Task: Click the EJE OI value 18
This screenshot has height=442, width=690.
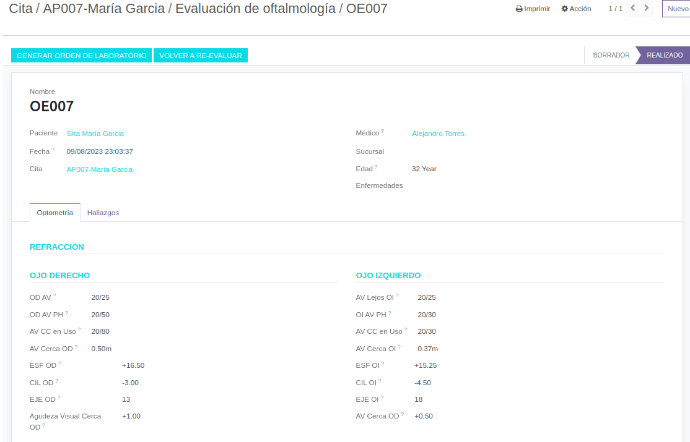Action: tap(418, 399)
